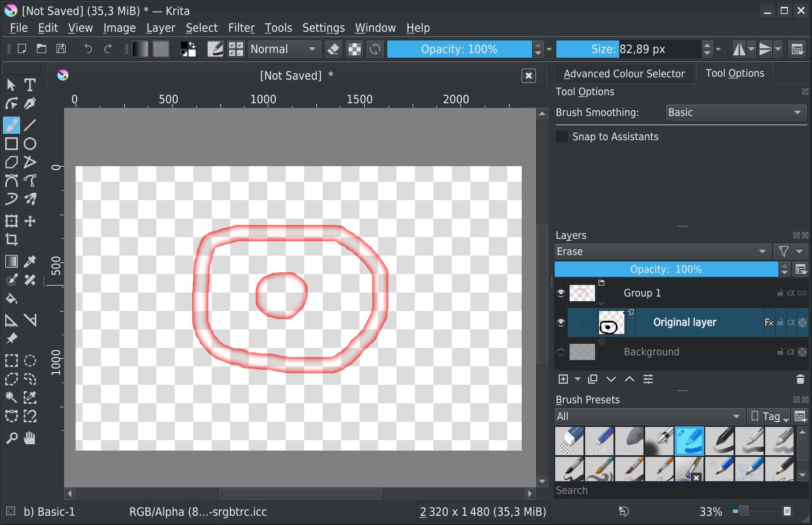812x525 pixels.
Task: Open the Brush Smoothing dropdown
Action: tap(734, 112)
